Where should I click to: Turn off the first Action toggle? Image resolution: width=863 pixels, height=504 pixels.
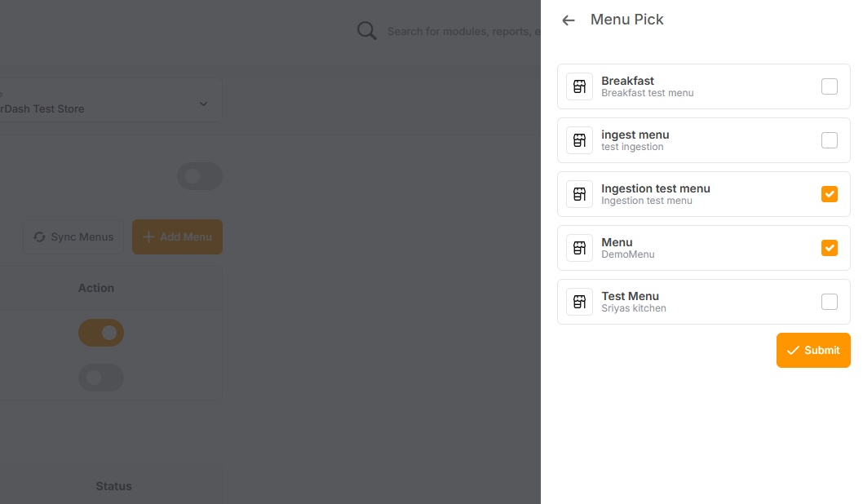[x=101, y=333]
